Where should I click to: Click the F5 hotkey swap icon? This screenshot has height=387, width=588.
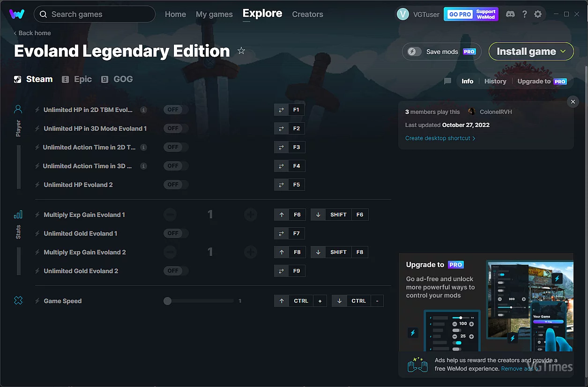(281, 185)
